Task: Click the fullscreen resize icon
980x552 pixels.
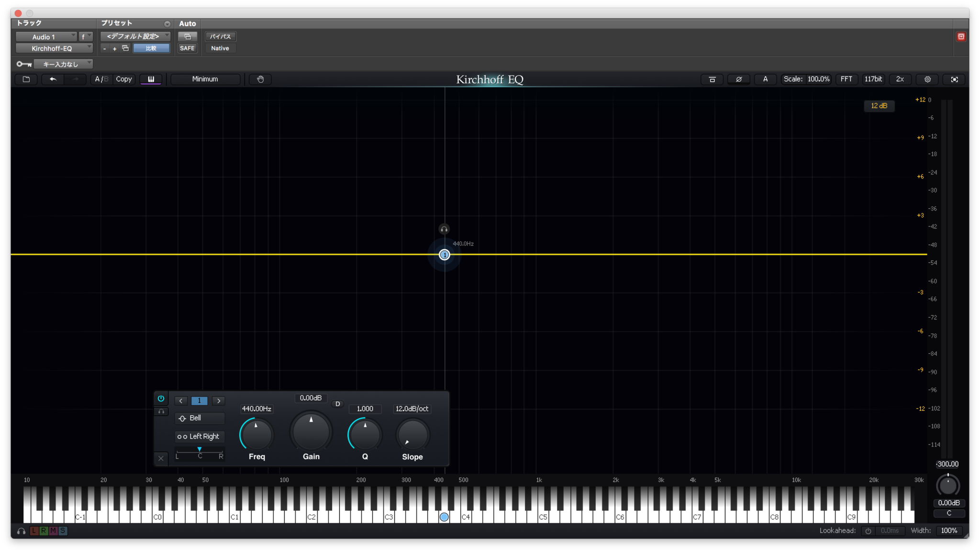Action: [x=954, y=79]
